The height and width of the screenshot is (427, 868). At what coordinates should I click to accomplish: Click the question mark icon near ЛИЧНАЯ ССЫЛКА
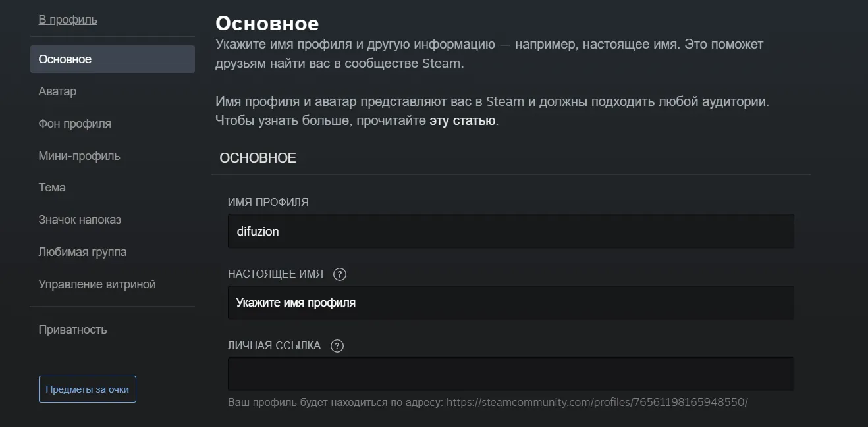[x=337, y=345]
